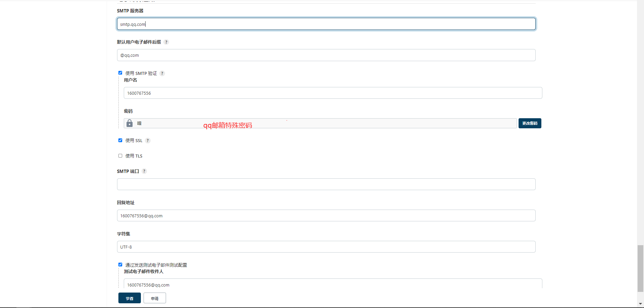Uncheck 使用 SSL checkbox
The height and width of the screenshot is (308, 644).
[120, 140]
